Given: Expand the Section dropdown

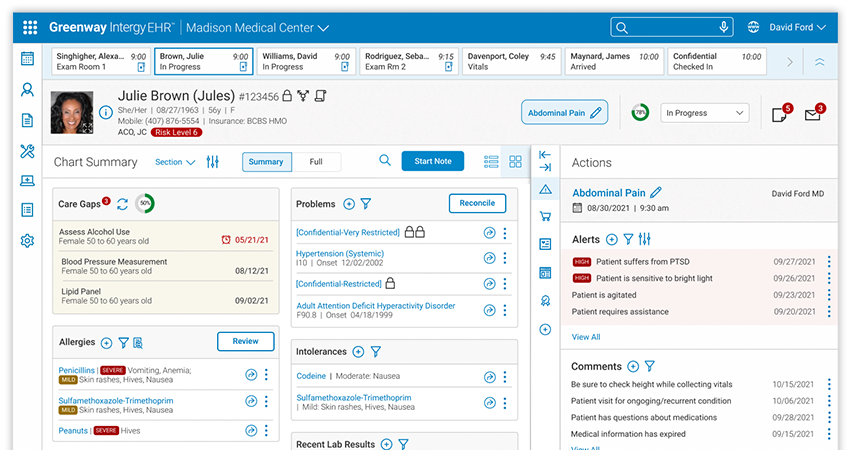Looking at the screenshot, I should point(175,162).
